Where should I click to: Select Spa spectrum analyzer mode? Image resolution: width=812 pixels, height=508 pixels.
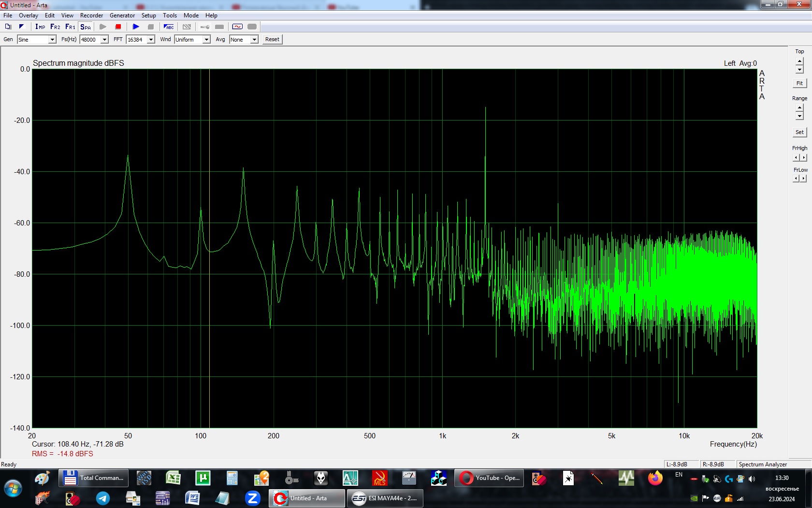86,27
